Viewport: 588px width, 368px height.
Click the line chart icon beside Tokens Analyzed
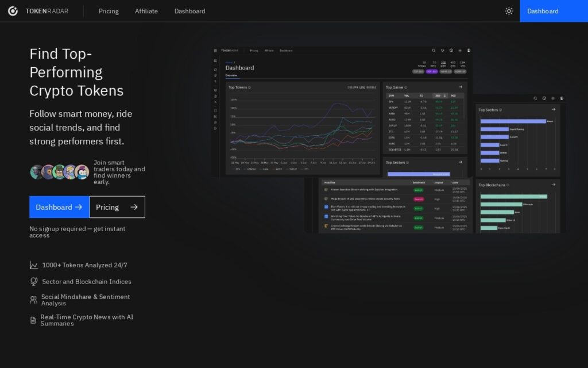tap(34, 265)
